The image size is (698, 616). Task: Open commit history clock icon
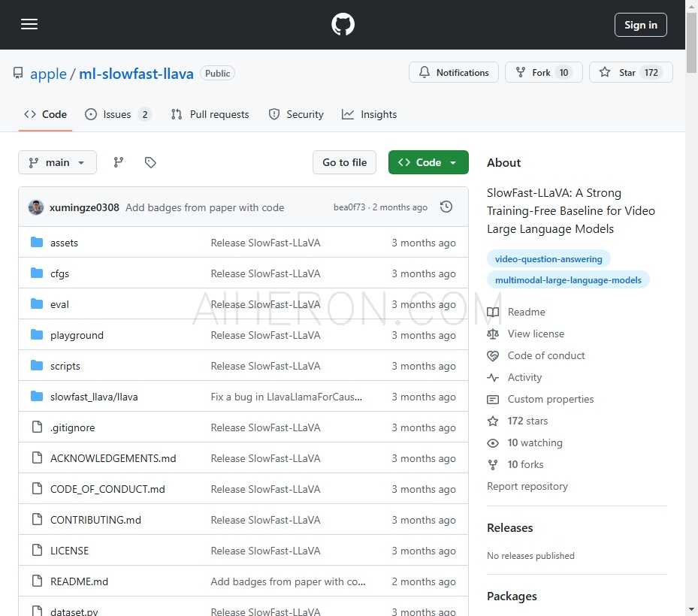click(446, 207)
